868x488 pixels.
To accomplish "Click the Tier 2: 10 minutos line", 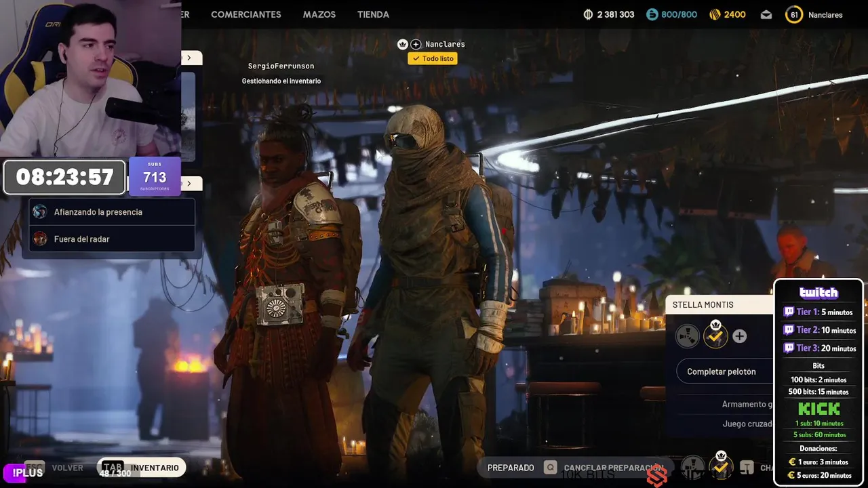I will pos(818,330).
